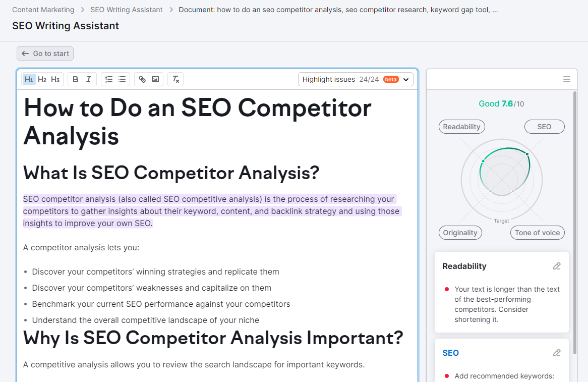Clear text formatting

(x=175, y=79)
